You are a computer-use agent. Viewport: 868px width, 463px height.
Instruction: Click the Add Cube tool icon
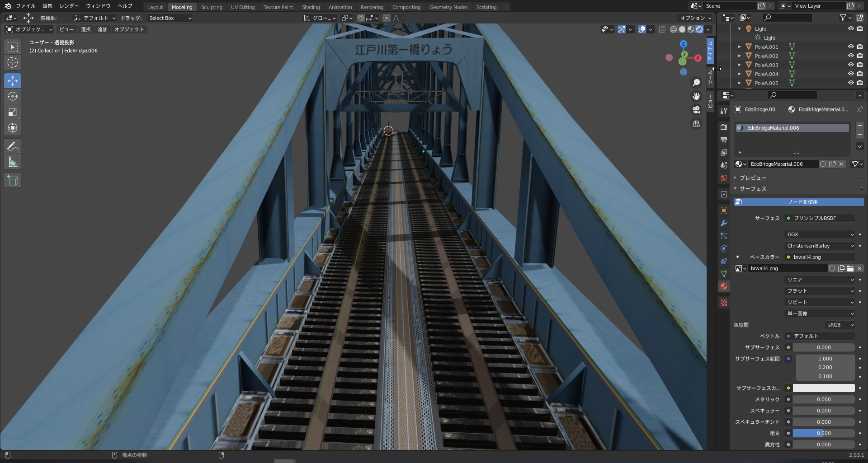pos(13,181)
